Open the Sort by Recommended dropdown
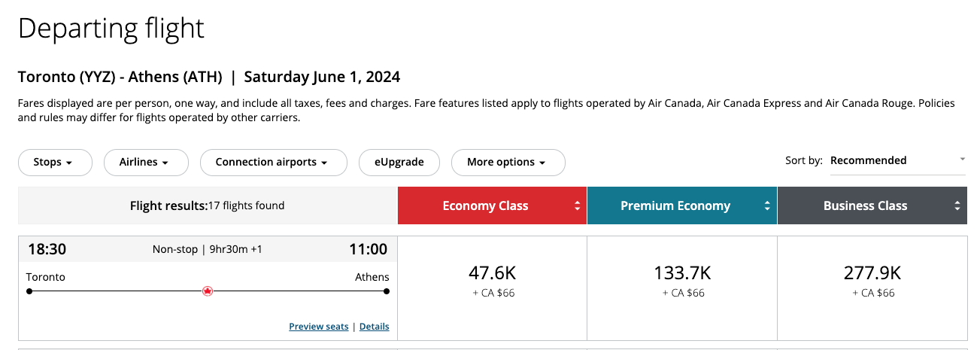 (897, 160)
